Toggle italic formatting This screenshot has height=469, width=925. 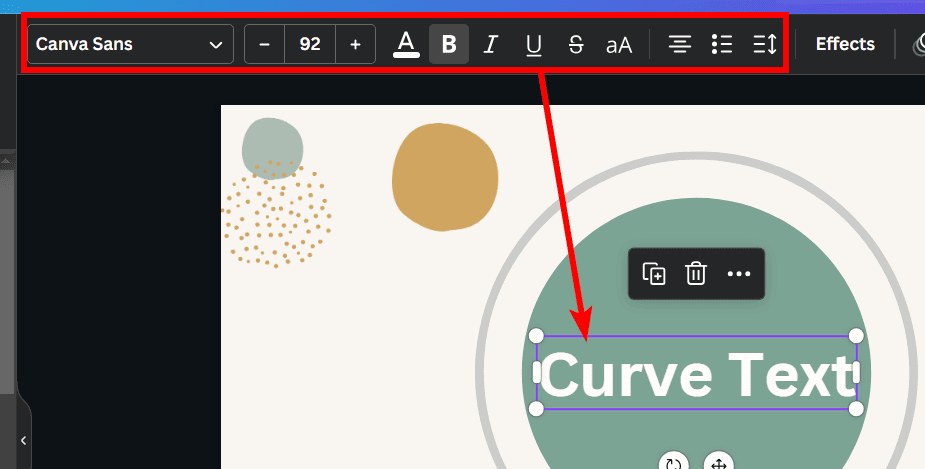[x=491, y=45]
